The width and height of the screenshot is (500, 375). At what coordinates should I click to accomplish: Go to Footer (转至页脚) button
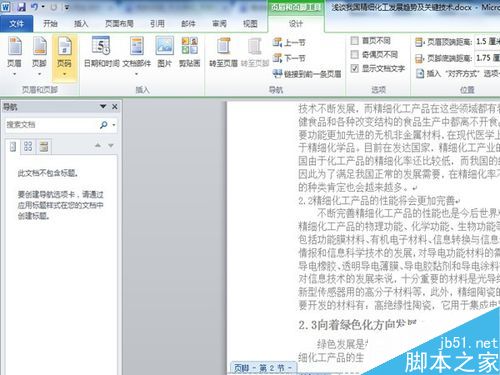click(x=255, y=53)
